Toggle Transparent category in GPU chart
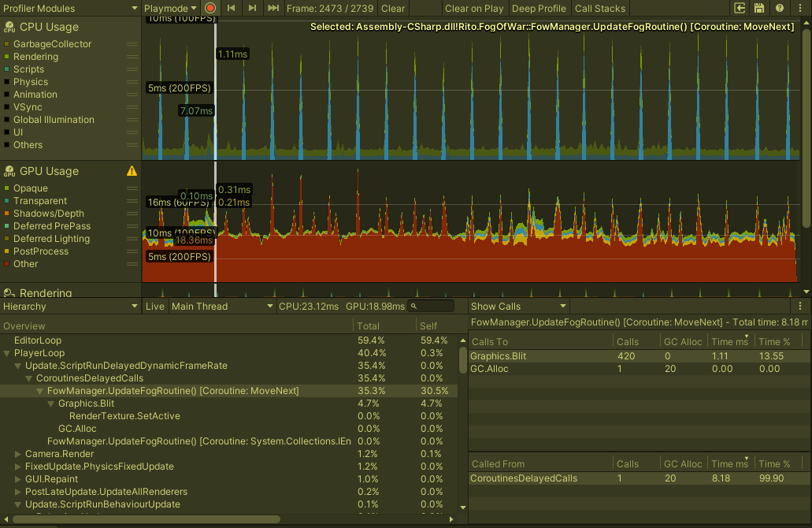This screenshot has height=528, width=812. 7,201
